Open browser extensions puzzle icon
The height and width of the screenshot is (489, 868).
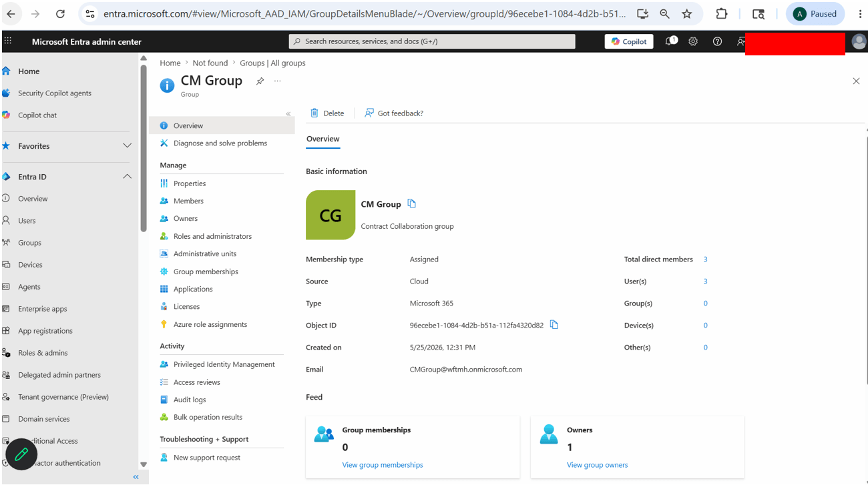(x=722, y=13)
